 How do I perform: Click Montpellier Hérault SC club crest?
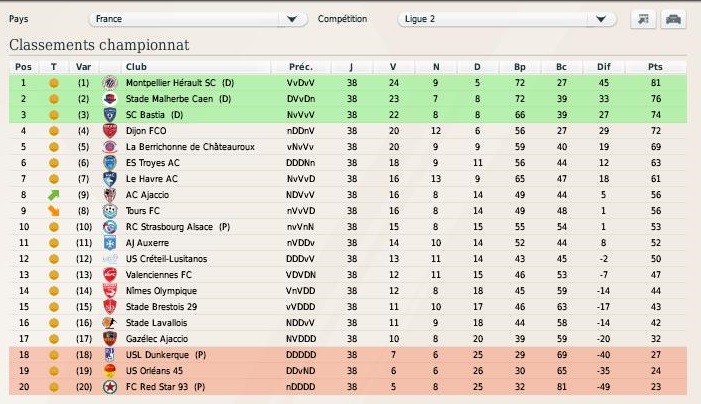point(110,83)
